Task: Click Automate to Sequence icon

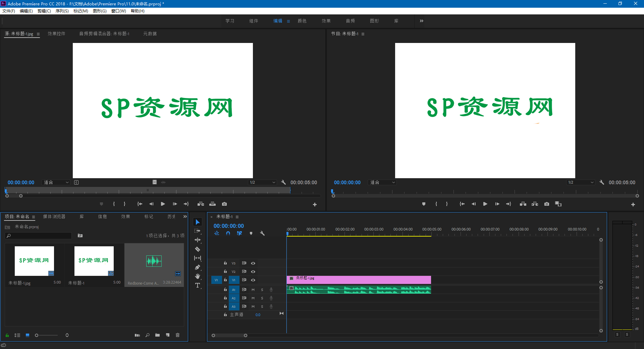Action: tap(137, 335)
